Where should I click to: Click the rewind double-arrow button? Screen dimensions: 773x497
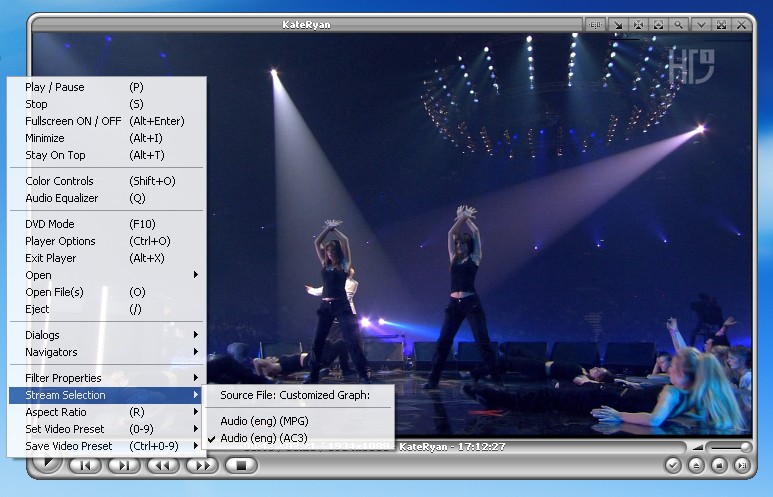coord(163,465)
